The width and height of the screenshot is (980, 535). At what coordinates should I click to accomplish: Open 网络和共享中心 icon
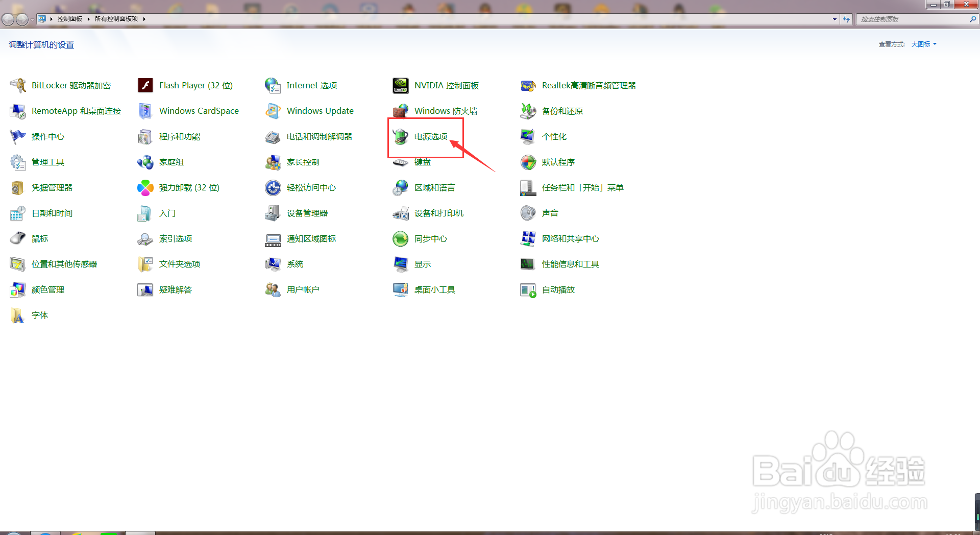click(528, 238)
